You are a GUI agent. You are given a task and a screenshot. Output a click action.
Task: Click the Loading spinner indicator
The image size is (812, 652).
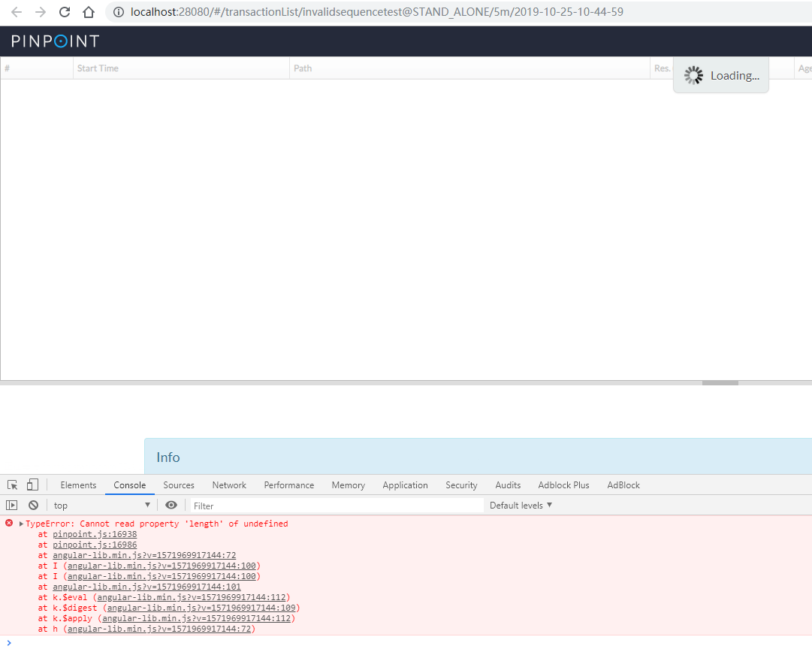click(x=694, y=76)
